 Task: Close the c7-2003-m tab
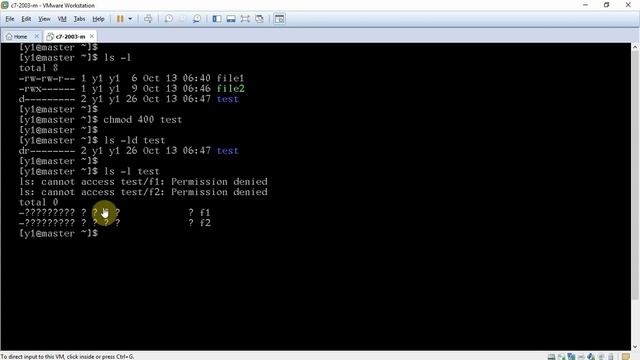click(92, 36)
